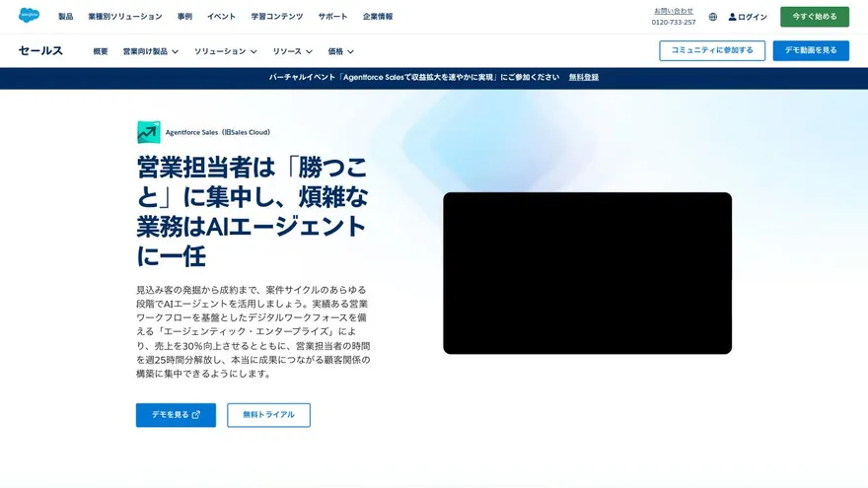Click the 無料トライアル button
The image size is (868, 488).
[x=268, y=415]
